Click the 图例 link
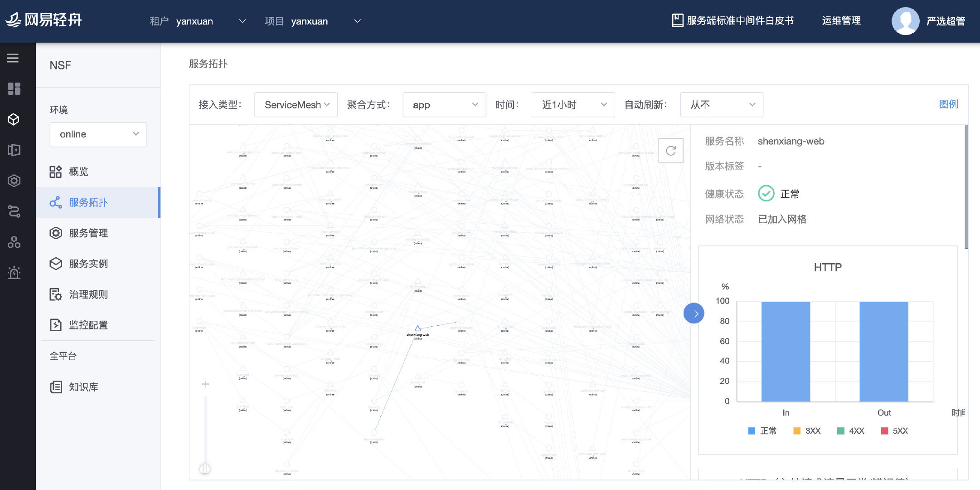The image size is (980, 490). point(948,104)
